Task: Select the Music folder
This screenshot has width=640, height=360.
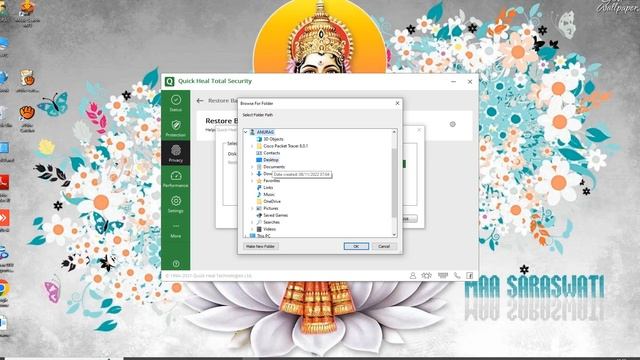Action: (x=265, y=194)
